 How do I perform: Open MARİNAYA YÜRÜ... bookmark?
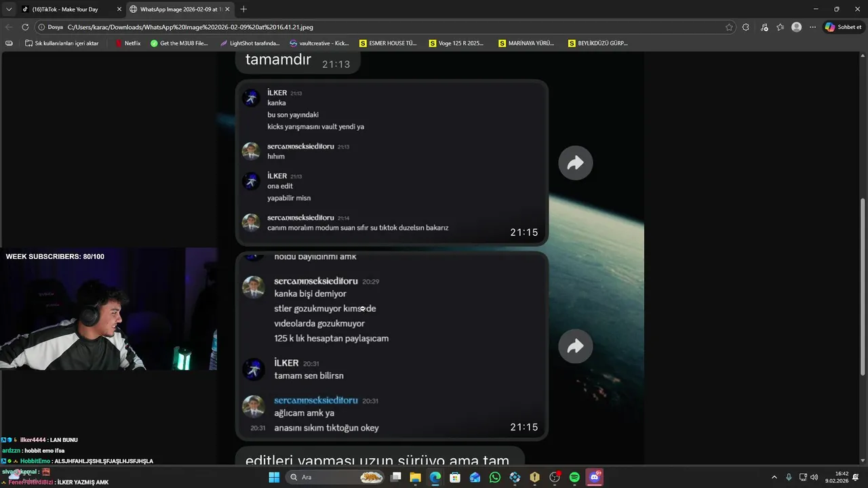[x=526, y=43]
